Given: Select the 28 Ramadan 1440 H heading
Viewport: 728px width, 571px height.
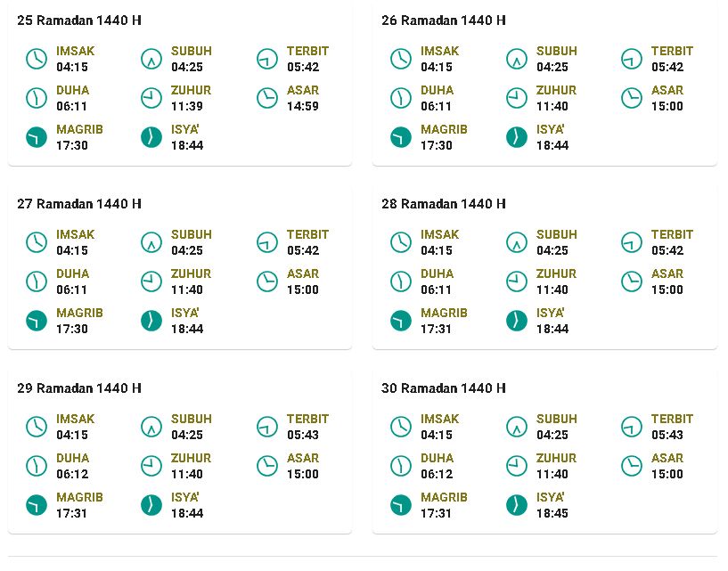Looking at the screenshot, I should [x=444, y=204].
